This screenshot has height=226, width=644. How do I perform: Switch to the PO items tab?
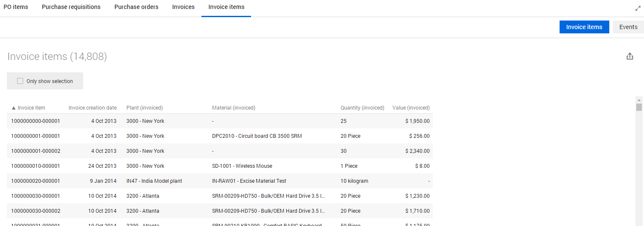[x=16, y=7]
